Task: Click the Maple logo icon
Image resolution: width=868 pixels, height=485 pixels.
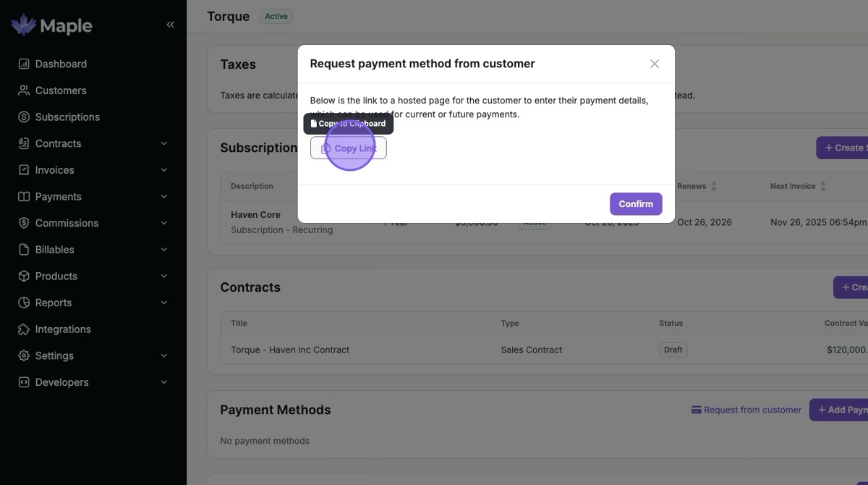Action: [24, 25]
